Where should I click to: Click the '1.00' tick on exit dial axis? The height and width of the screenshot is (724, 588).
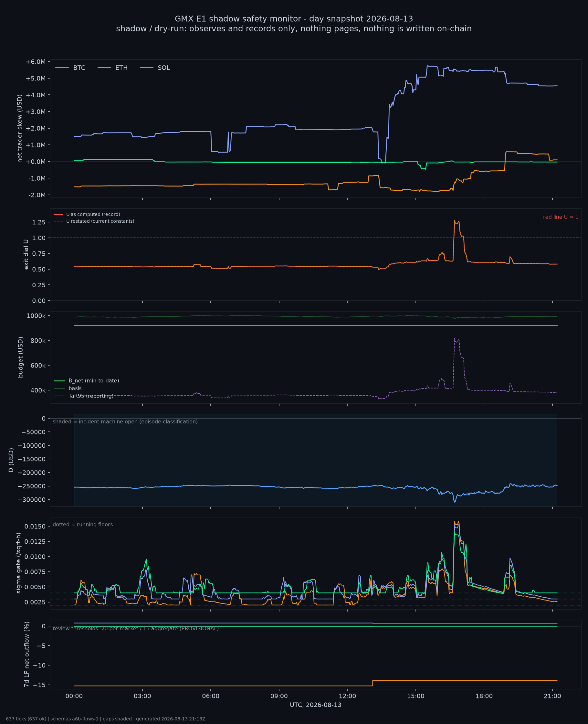click(39, 238)
